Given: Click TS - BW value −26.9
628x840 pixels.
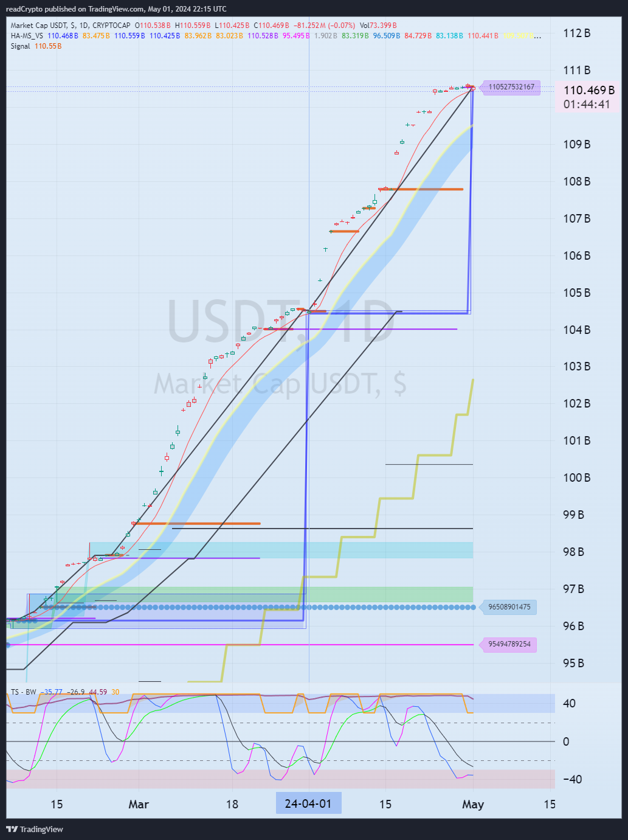Looking at the screenshot, I should pos(76,692).
